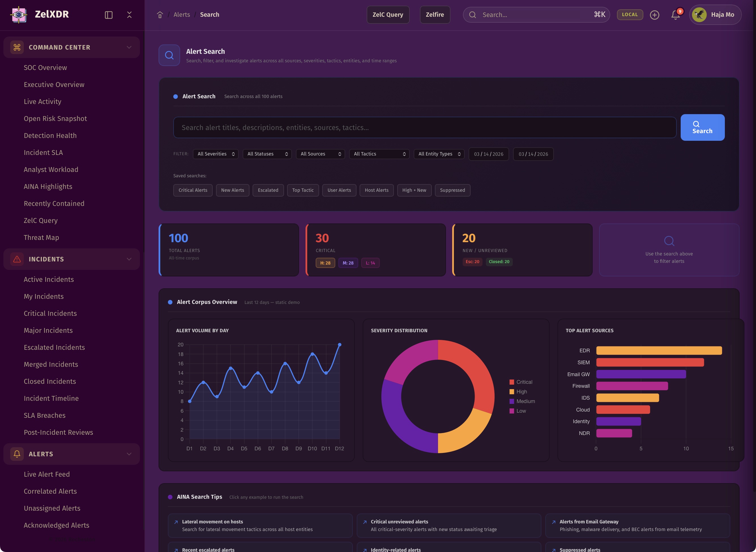The height and width of the screenshot is (552, 756).
Task: Click the home breadcrumb icon
Action: click(x=160, y=15)
